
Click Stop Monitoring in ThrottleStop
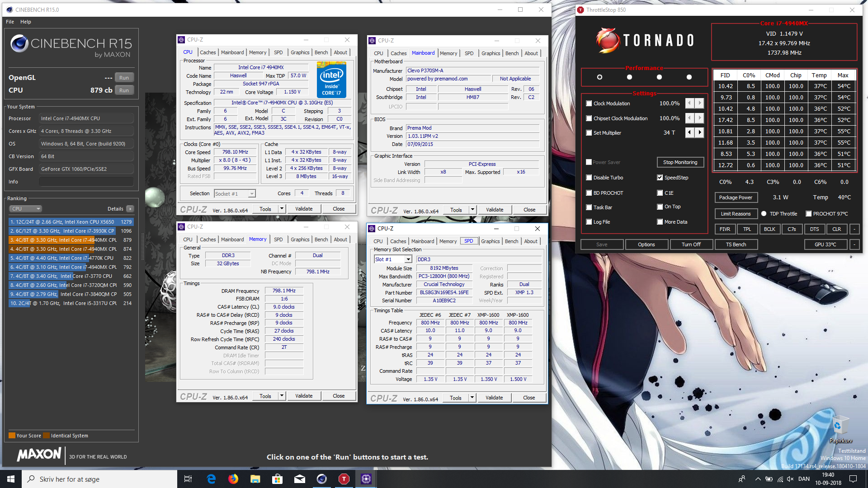click(x=680, y=162)
